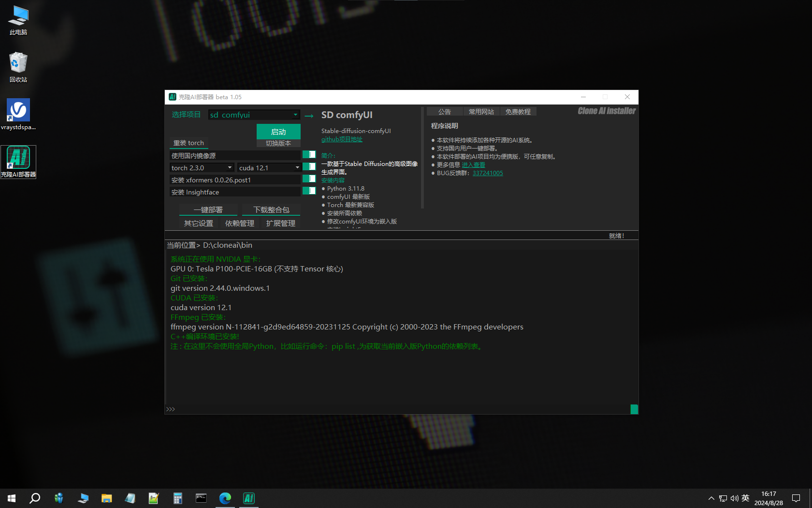This screenshot has height=508, width=812.
Task: Open the 此电脑 desktop icon
Action: (18, 20)
